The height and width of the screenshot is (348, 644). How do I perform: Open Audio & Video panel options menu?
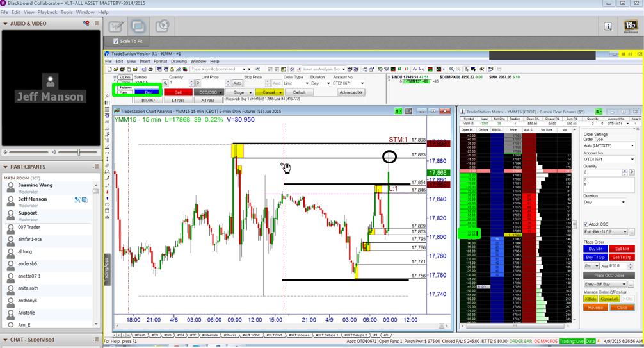95,24
